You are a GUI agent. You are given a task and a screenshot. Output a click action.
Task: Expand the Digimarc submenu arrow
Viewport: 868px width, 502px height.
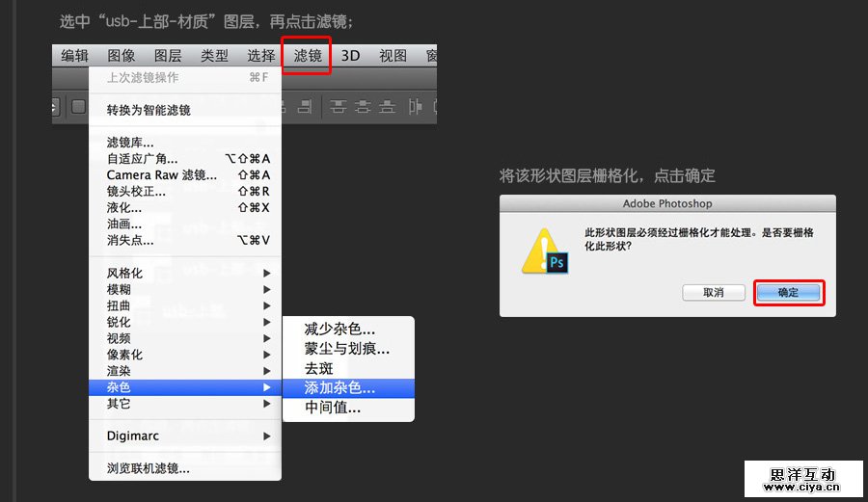tap(267, 436)
